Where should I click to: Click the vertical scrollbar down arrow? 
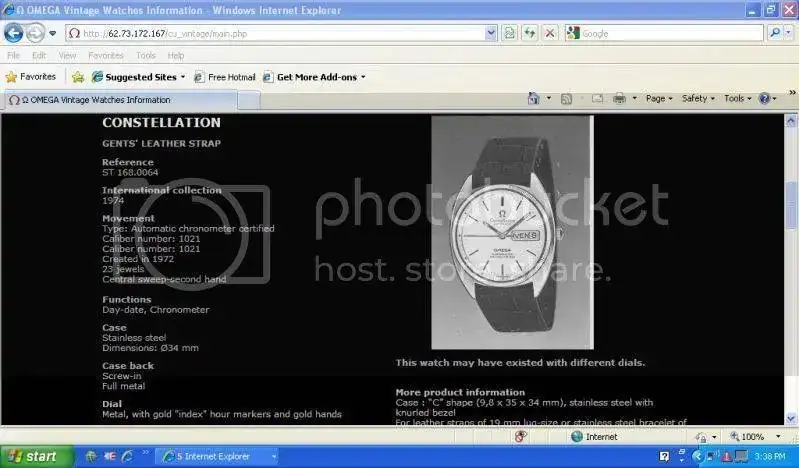coord(791,419)
